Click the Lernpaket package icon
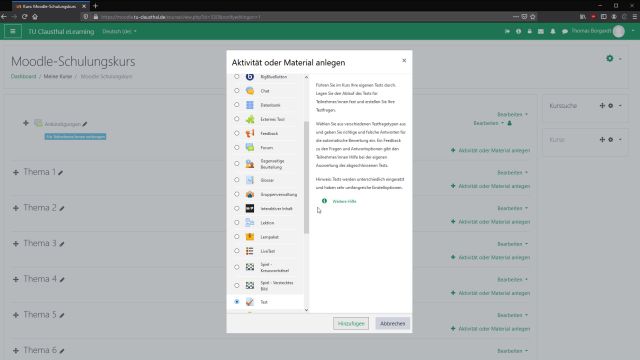Screen dimensions: 640x360 pyautogui.click(x=250, y=237)
